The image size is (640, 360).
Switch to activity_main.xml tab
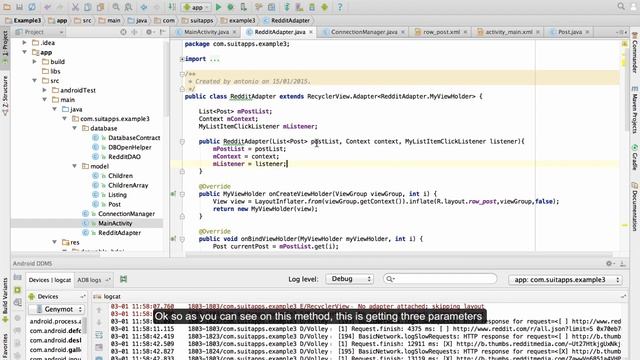(509, 32)
